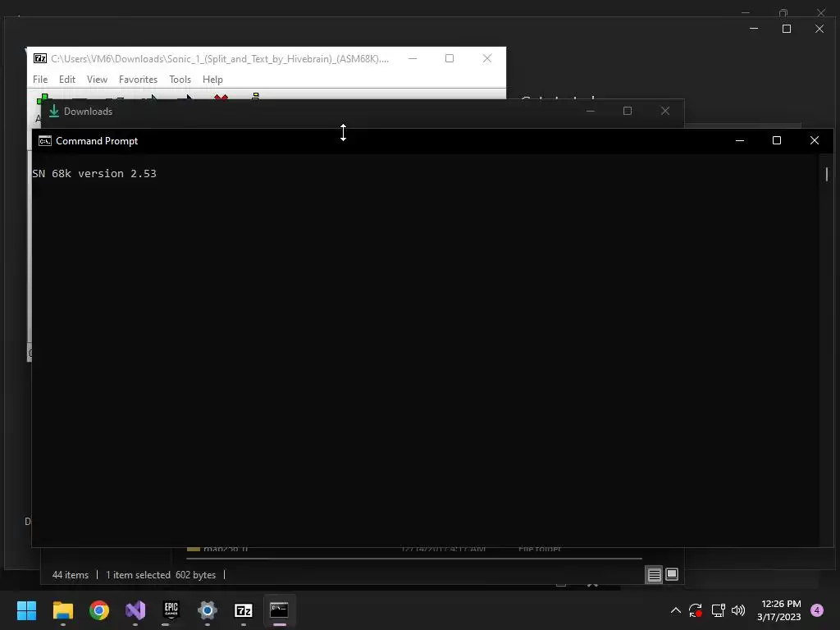Open the Favorites menu in 7-Zip

[x=138, y=80]
